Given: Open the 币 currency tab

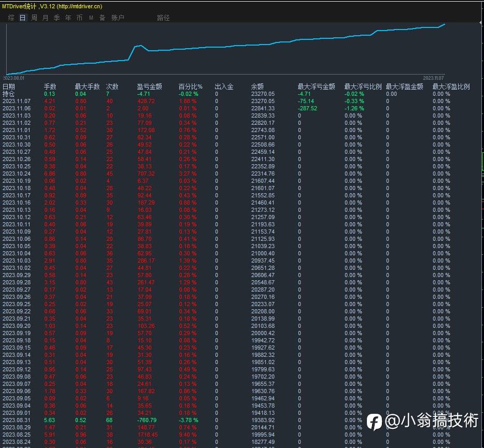Looking at the screenshot, I should tap(79, 18).
